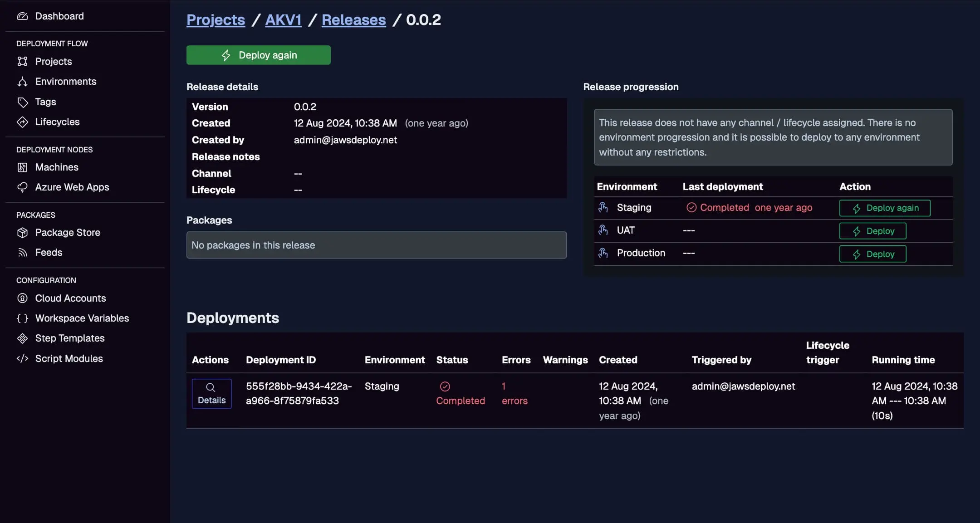The height and width of the screenshot is (523, 980).
Task: Click the magnifier icon on the Details button
Action: tap(211, 386)
